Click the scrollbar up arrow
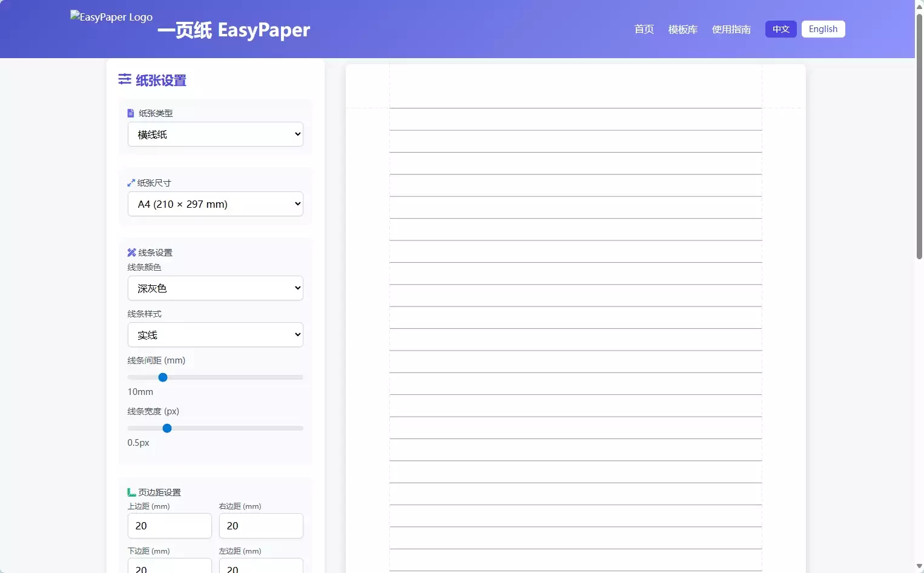 [919, 5]
